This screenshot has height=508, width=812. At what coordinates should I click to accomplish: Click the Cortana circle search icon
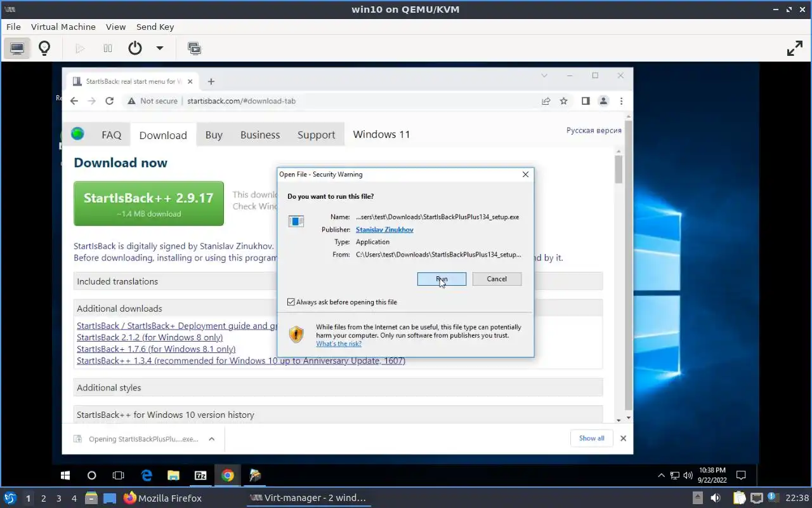[x=91, y=475]
